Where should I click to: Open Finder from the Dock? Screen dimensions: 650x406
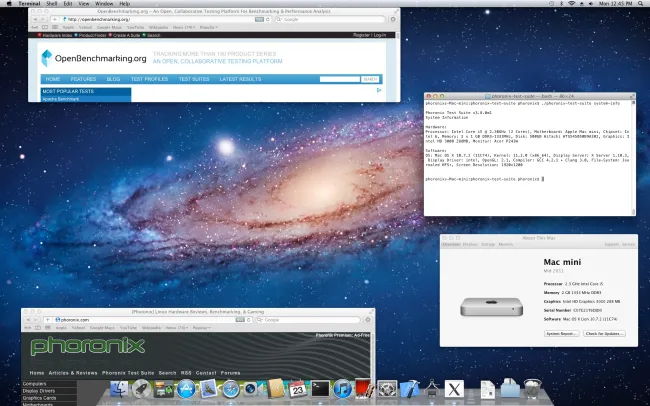(119, 389)
